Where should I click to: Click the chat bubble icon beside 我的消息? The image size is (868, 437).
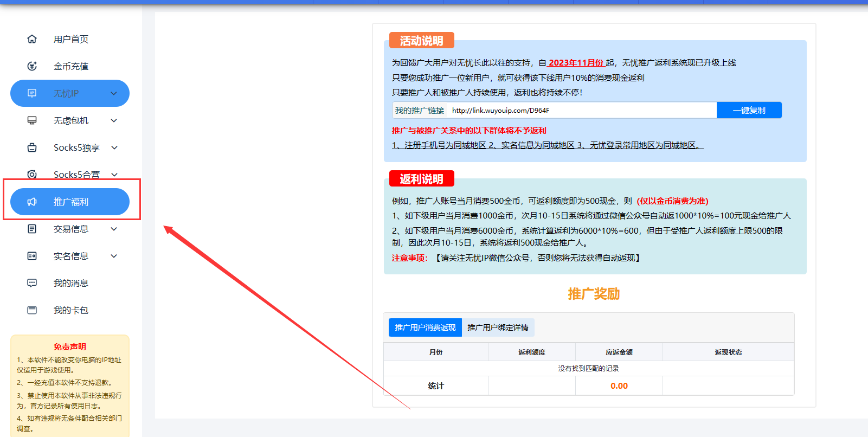(x=32, y=283)
